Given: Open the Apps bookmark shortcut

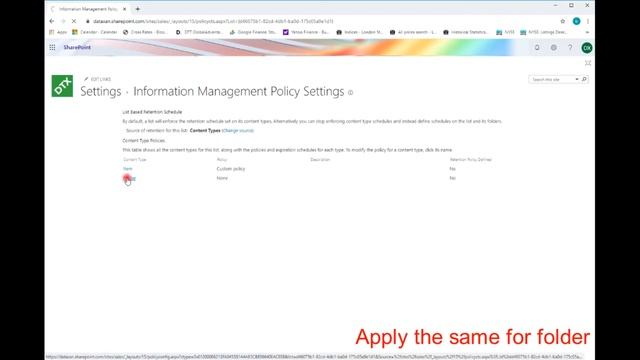Looking at the screenshot, I should pos(58,32).
